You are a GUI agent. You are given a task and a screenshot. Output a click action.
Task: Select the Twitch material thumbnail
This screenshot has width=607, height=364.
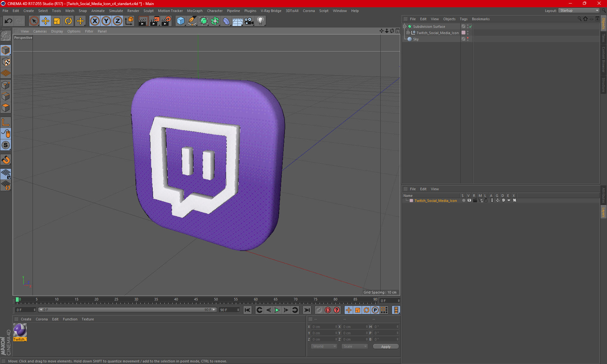click(x=20, y=331)
